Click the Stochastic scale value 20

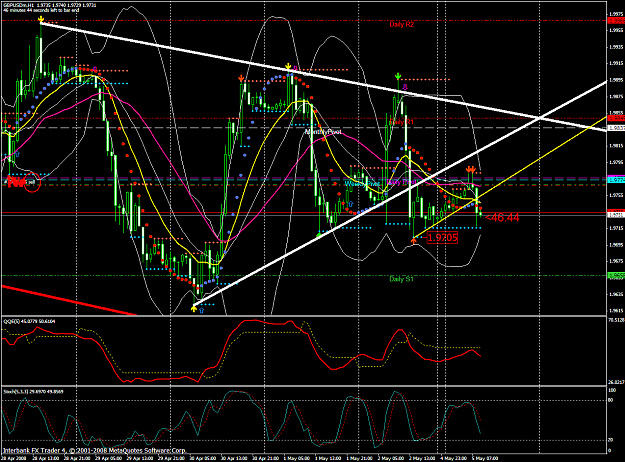[611, 440]
